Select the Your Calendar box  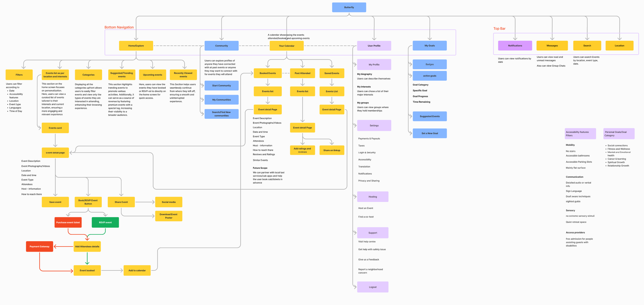(x=286, y=46)
